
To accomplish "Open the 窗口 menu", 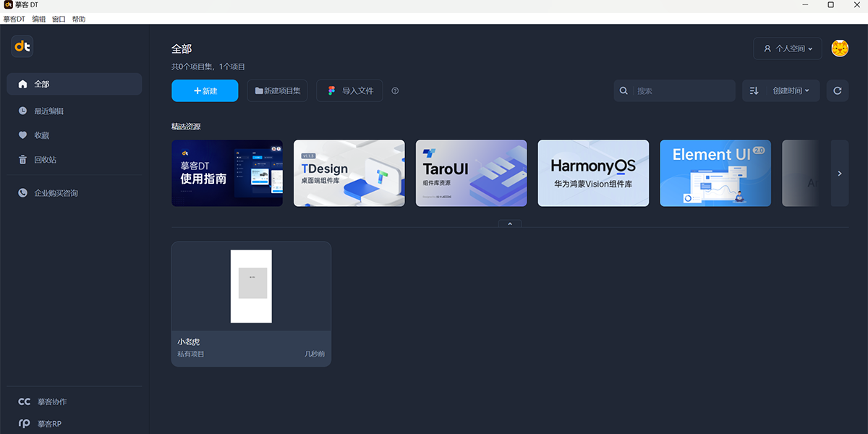I will click(59, 19).
